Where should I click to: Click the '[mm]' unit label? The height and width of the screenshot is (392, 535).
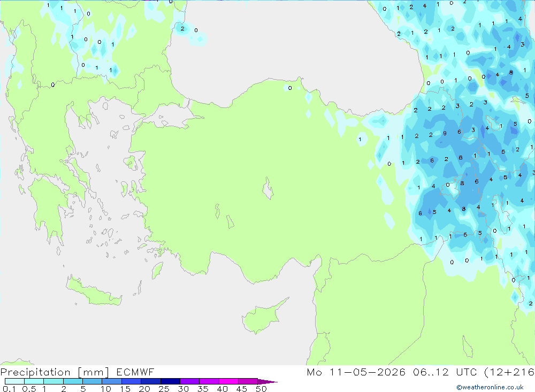[x=94, y=372]
